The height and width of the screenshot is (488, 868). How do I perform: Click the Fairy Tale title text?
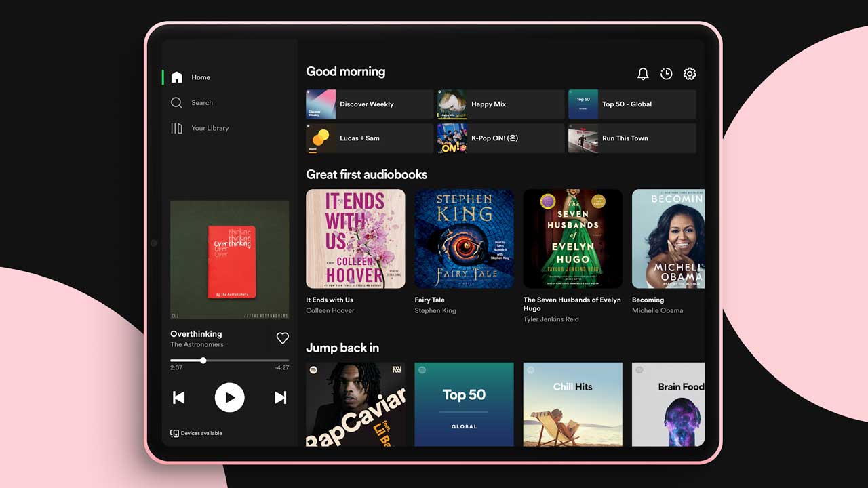click(x=430, y=300)
